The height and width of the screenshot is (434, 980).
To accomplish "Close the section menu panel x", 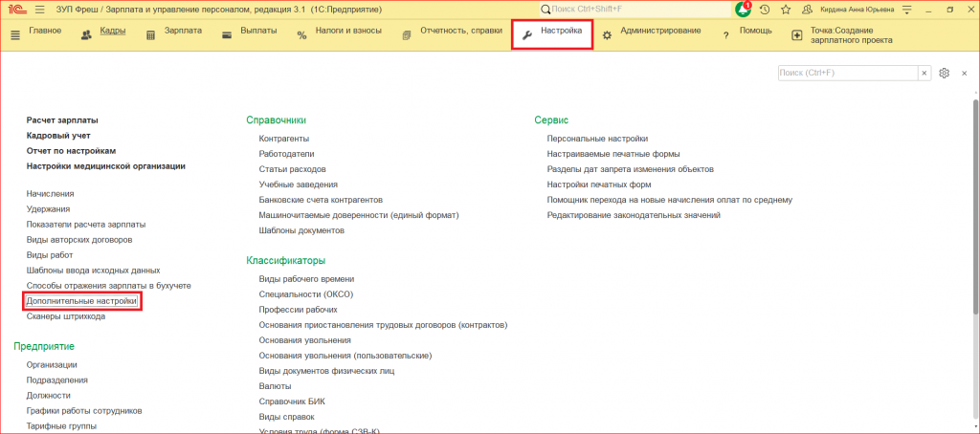I will 965,73.
